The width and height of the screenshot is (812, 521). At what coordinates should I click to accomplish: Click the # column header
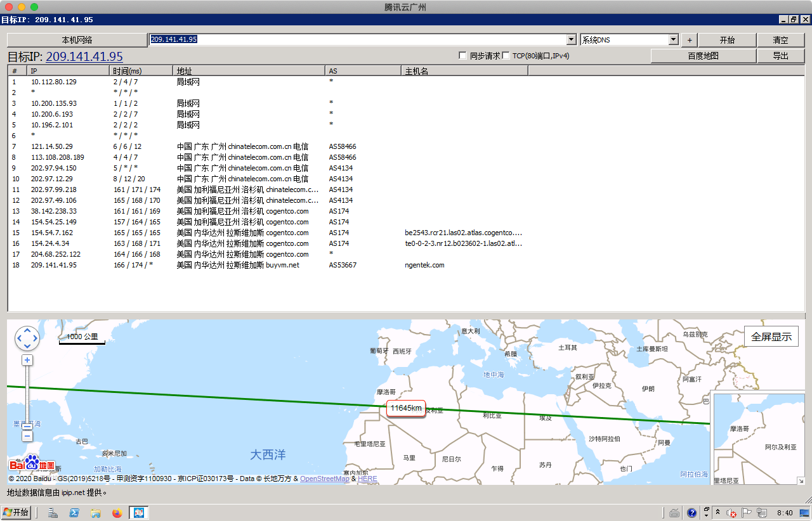[18, 70]
